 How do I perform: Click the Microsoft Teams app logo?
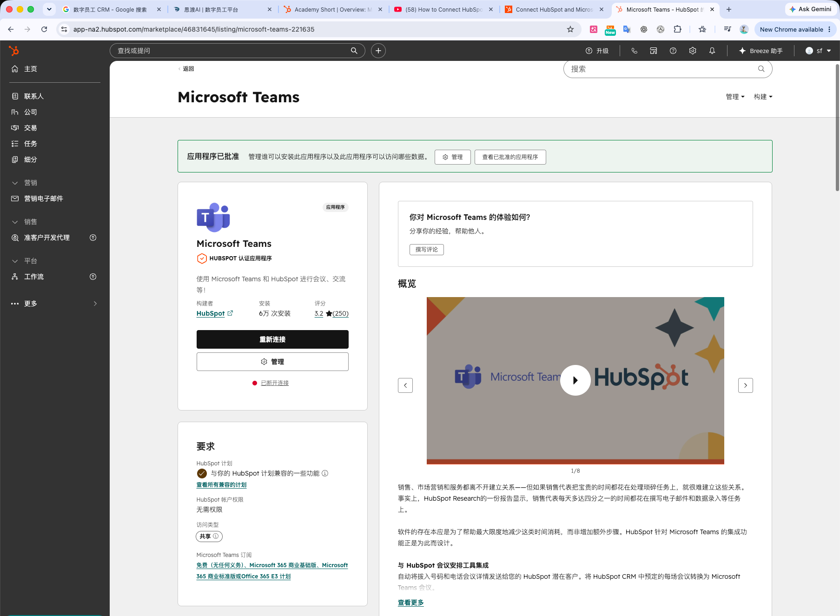pyautogui.click(x=213, y=217)
